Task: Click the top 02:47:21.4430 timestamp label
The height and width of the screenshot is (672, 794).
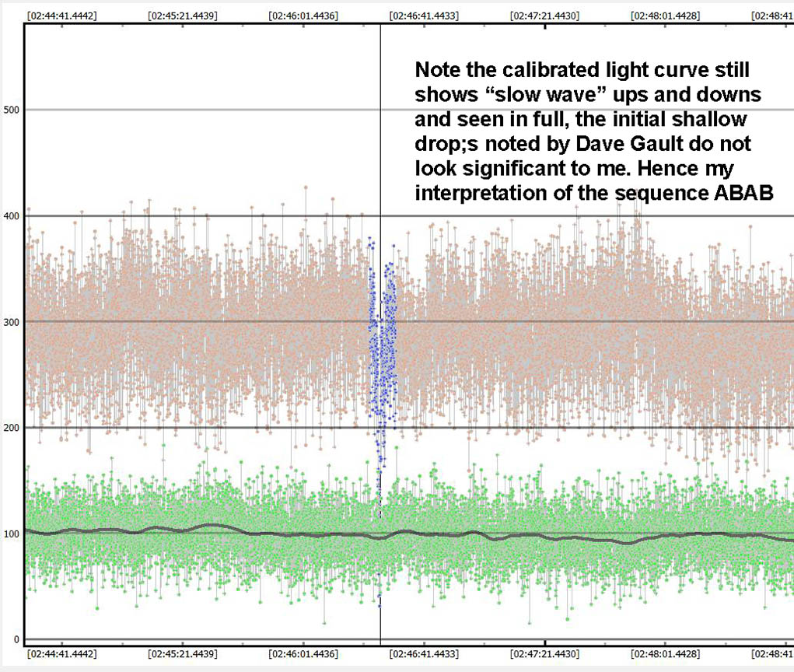Action: (544, 15)
